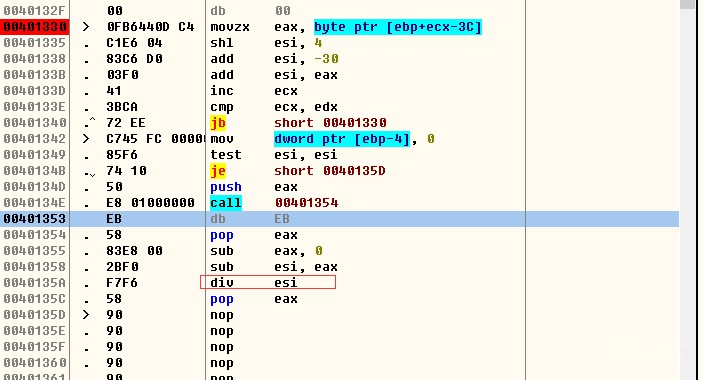The height and width of the screenshot is (380, 703).
Task: Click hex bytes 0FB6440D C4
Action: (x=150, y=27)
